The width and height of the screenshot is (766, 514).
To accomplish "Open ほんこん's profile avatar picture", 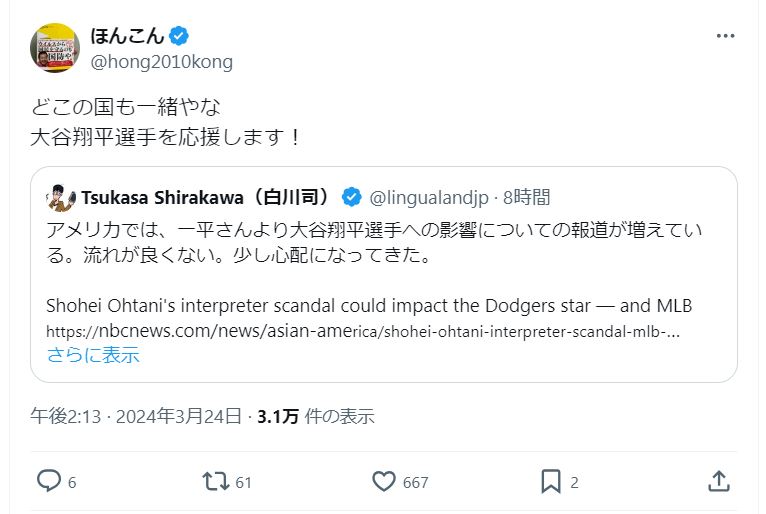I will coord(55,48).
